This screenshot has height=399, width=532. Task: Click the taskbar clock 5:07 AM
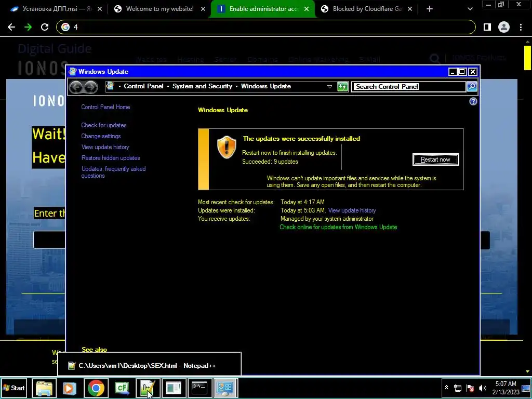(x=506, y=388)
